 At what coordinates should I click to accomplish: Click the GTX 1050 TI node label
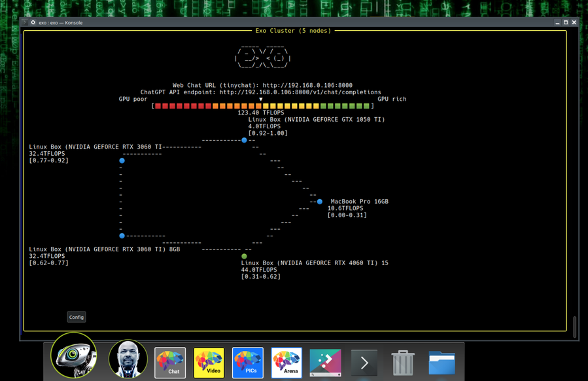click(x=317, y=119)
